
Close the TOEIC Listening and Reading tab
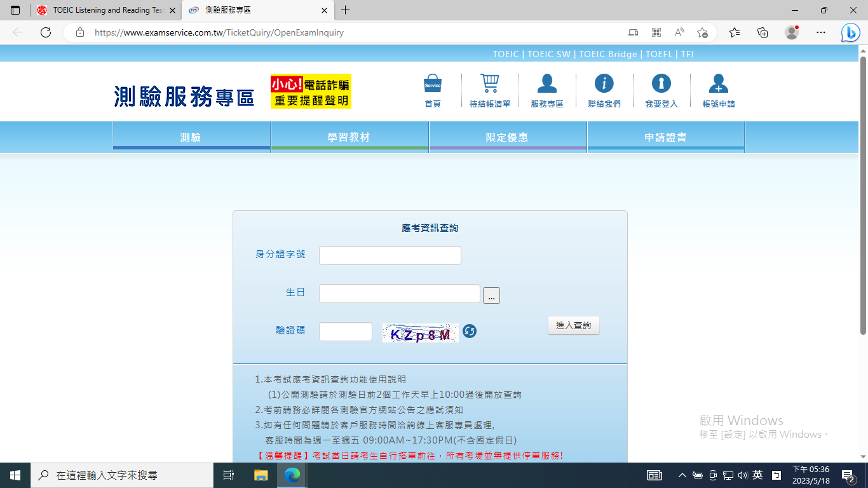pyautogui.click(x=172, y=10)
